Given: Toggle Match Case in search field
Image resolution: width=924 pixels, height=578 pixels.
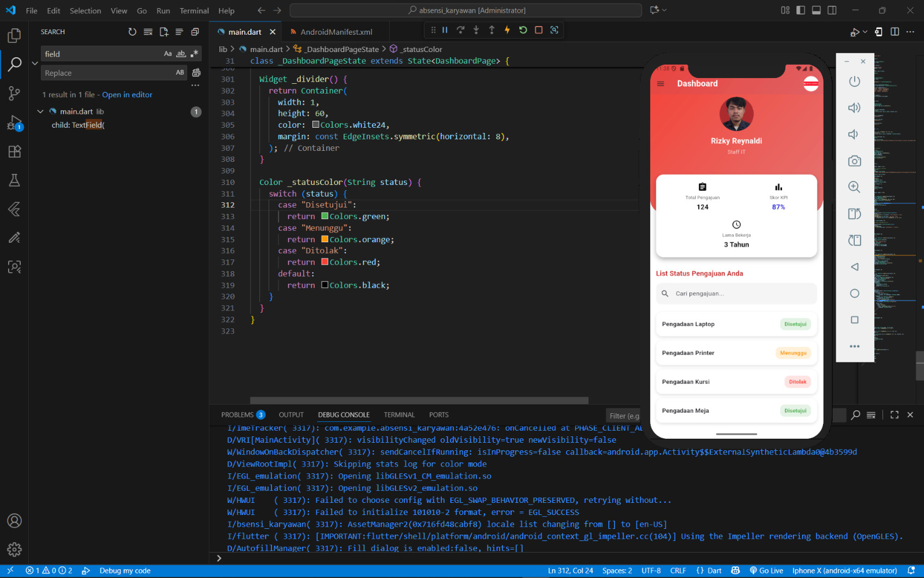Looking at the screenshot, I should [x=167, y=54].
